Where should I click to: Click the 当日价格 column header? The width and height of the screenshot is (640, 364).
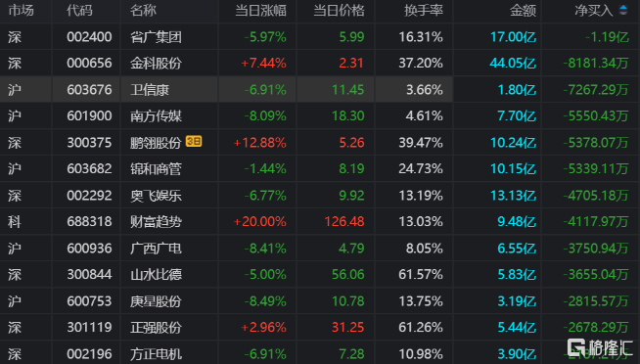pyautogui.click(x=339, y=11)
